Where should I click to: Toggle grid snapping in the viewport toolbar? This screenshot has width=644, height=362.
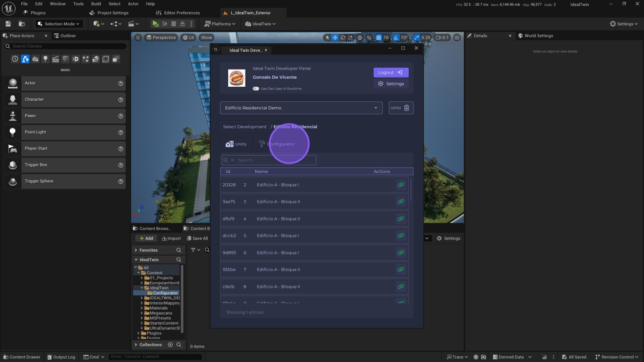click(x=378, y=37)
